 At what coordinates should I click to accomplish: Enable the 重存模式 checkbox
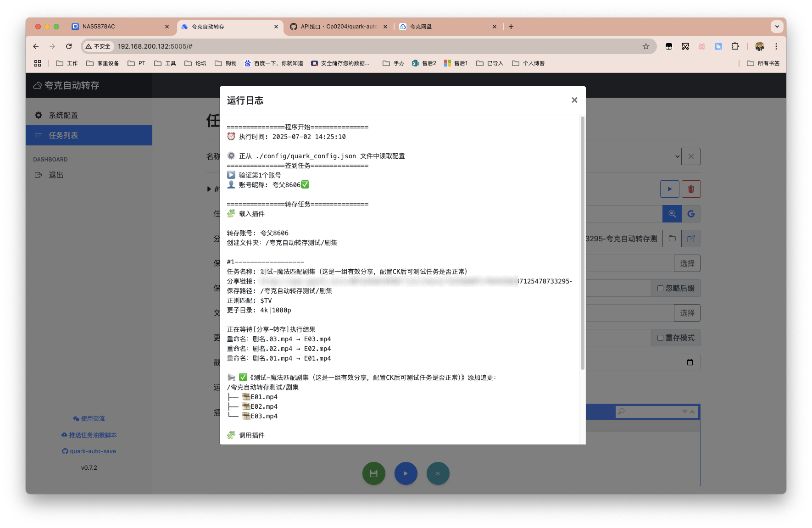click(660, 338)
